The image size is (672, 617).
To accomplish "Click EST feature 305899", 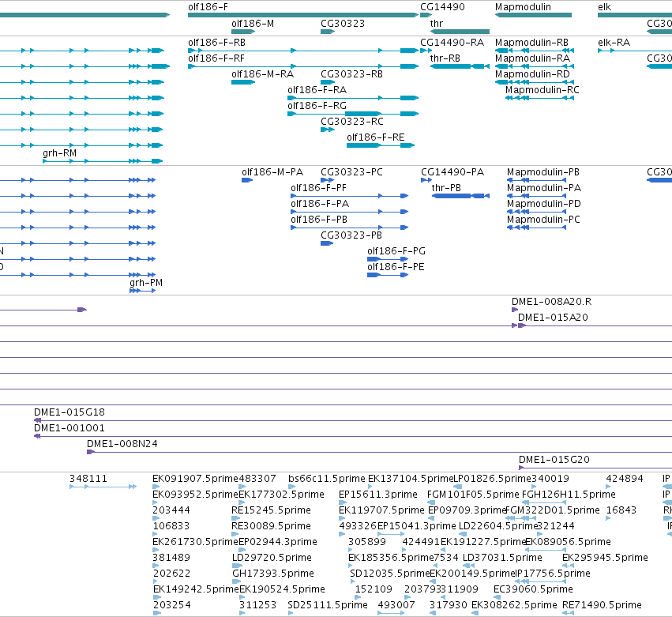I will pos(367,542).
